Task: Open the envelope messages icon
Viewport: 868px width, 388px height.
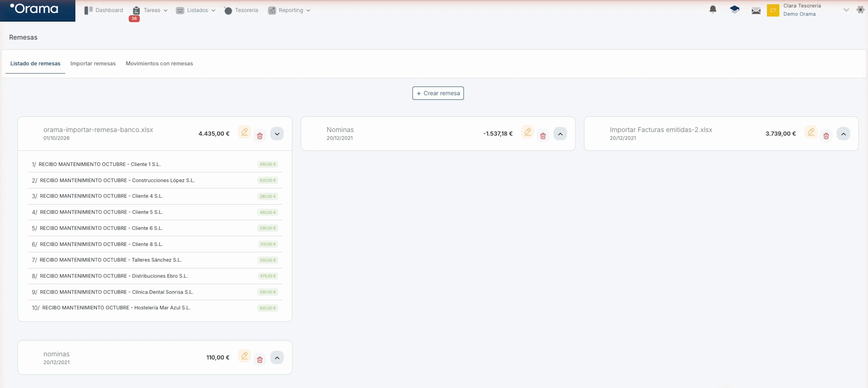Action: 756,11
